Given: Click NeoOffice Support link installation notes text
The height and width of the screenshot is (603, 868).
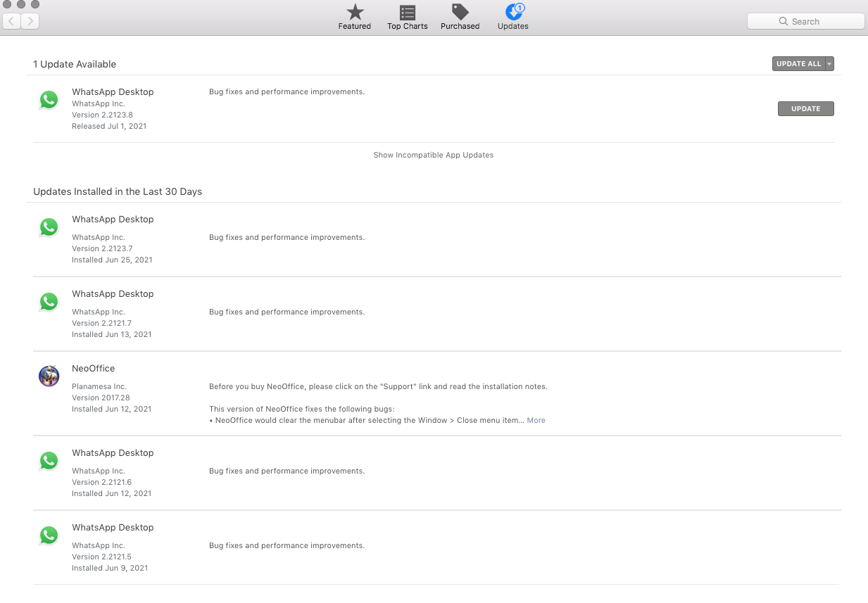Looking at the screenshot, I should pos(378,386).
